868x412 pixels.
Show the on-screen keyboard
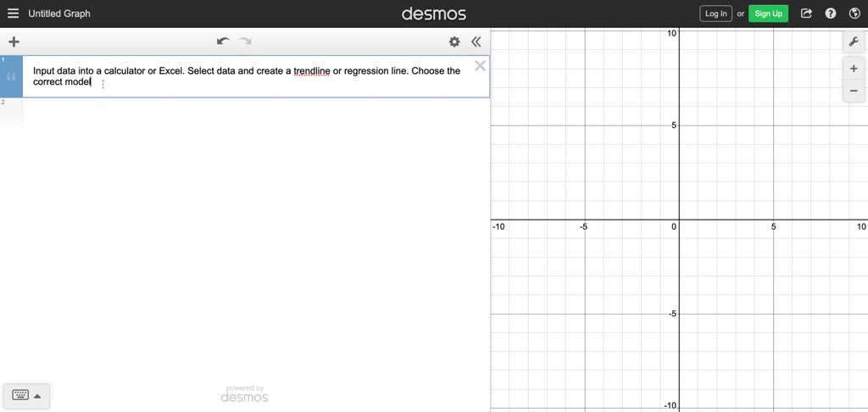point(26,395)
